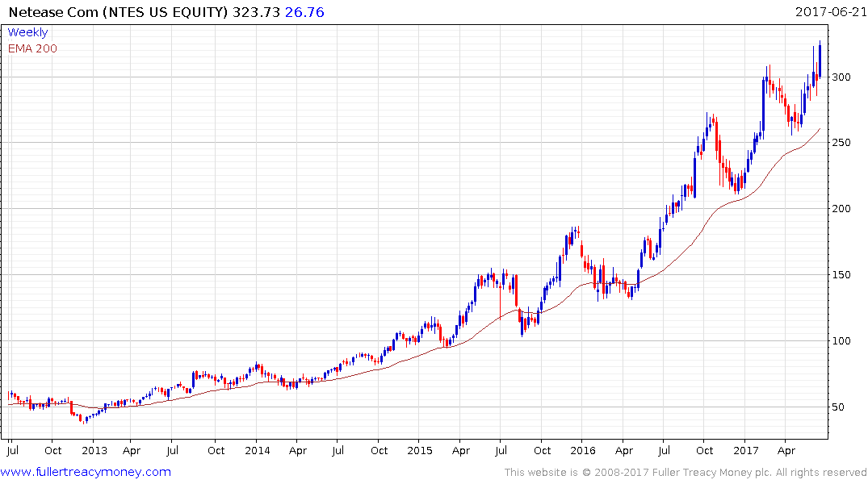Image resolution: width=868 pixels, height=484 pixels.
Task: Click the date 2017-06-21
Action: pyautogui.click(x=831, y=11)
